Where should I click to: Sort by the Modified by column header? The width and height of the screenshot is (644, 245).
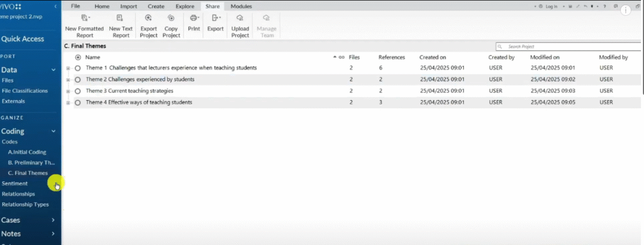613,57
